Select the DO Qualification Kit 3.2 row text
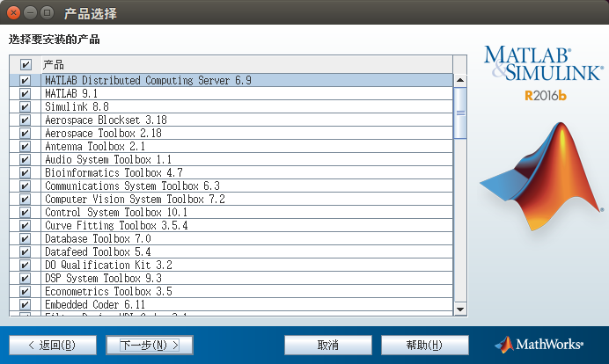Screen dimensions: 609x364 point(108,265)
